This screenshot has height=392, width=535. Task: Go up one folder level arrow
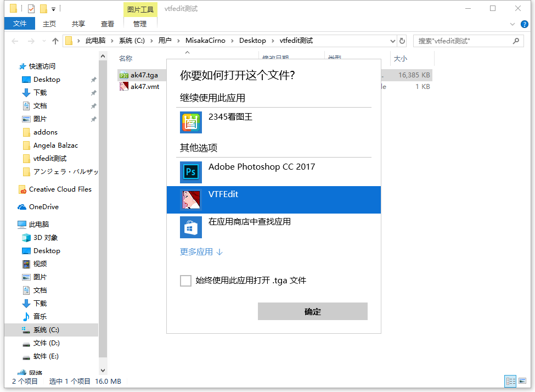[x=55, y=41]
